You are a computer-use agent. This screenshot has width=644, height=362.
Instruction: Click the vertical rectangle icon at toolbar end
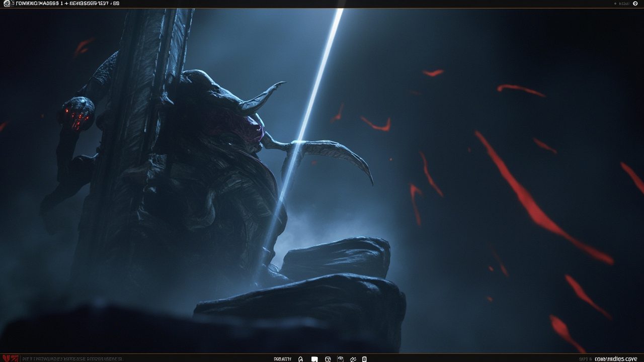pyautogui.click(x=364, y=359)
